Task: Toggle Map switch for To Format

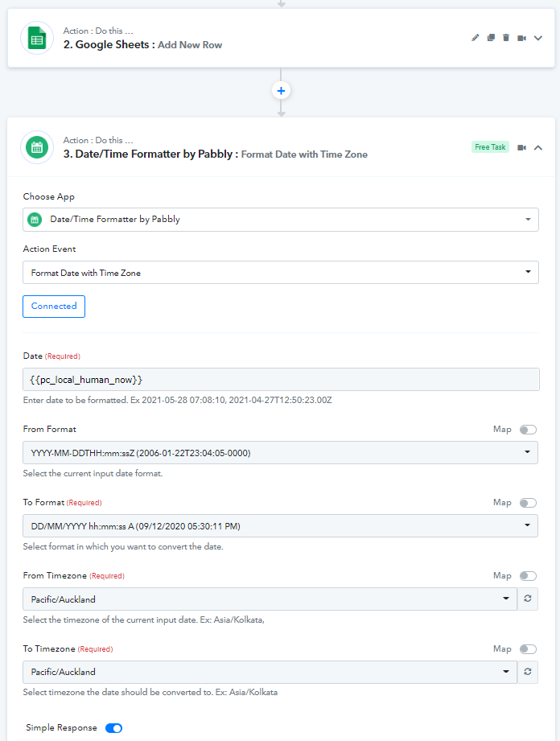Action: click(528, 503)
